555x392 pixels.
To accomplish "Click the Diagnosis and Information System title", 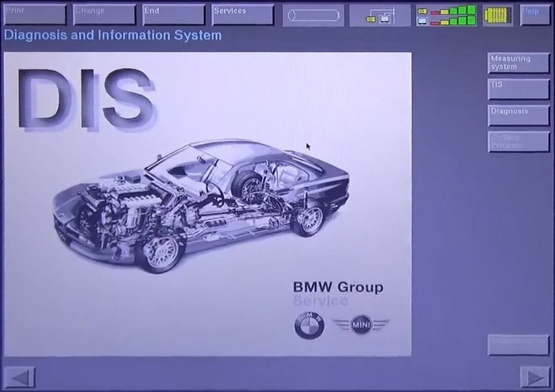I will pos(113,35).
